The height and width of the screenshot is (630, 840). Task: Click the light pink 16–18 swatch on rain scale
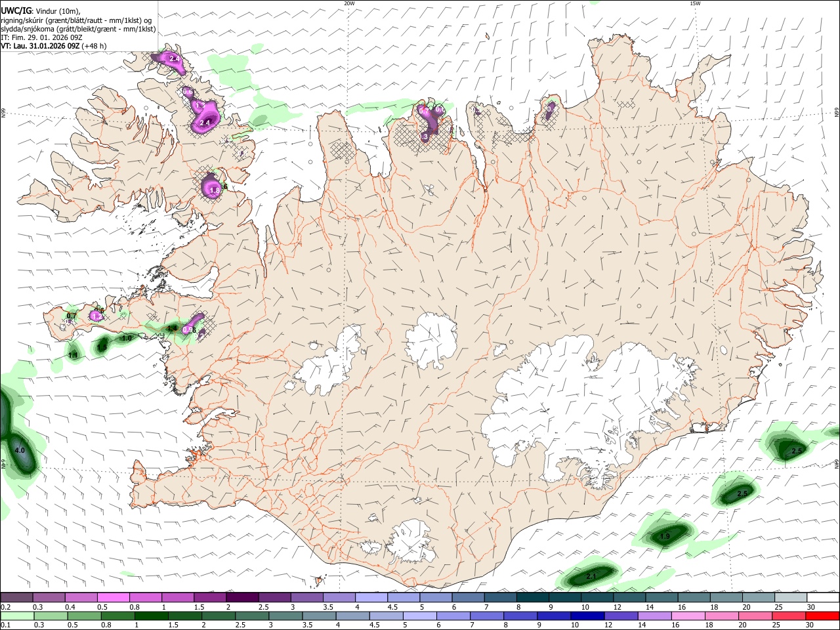pyautogui.click(x=688, y=616)
